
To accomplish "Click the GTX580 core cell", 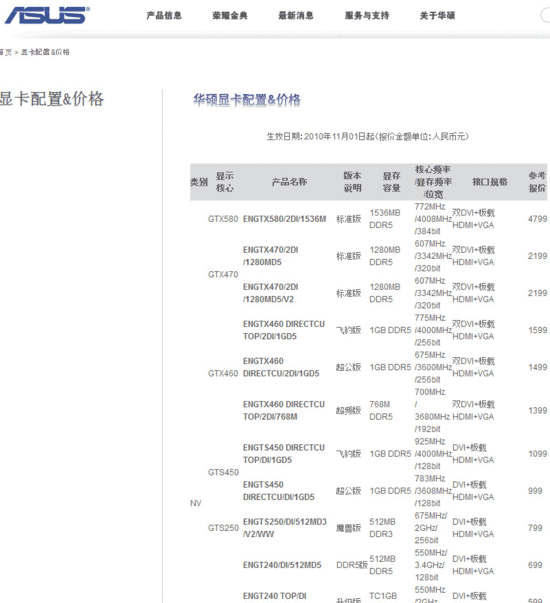I will click(x=223, y=219).
